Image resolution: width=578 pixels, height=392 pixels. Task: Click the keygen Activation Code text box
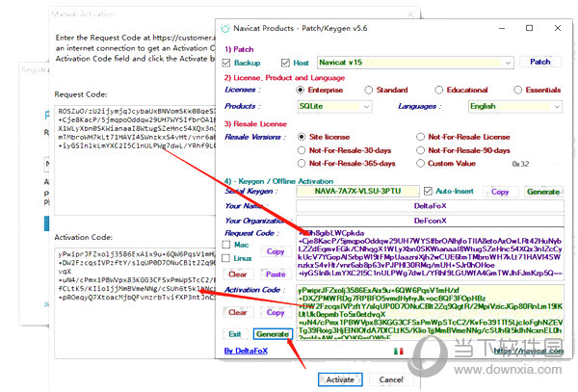[430, 312]
